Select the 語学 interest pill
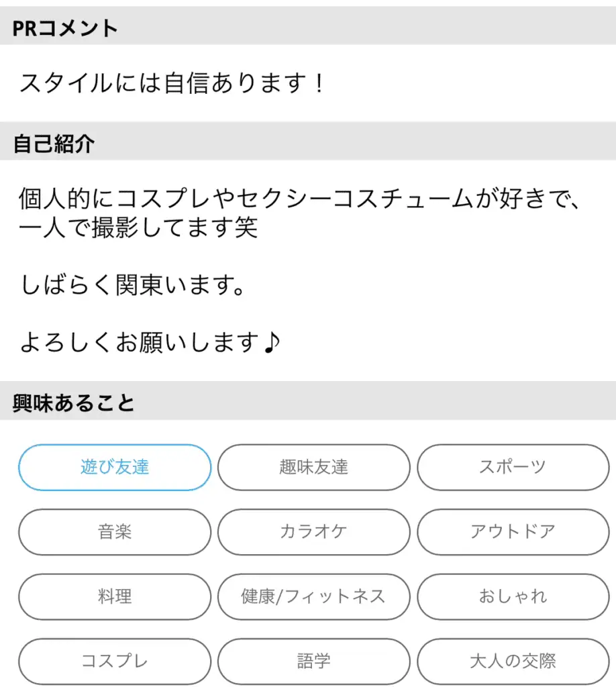Image resolution: width=616 pixels, height=687 pixels. click(x=313, y=661)
